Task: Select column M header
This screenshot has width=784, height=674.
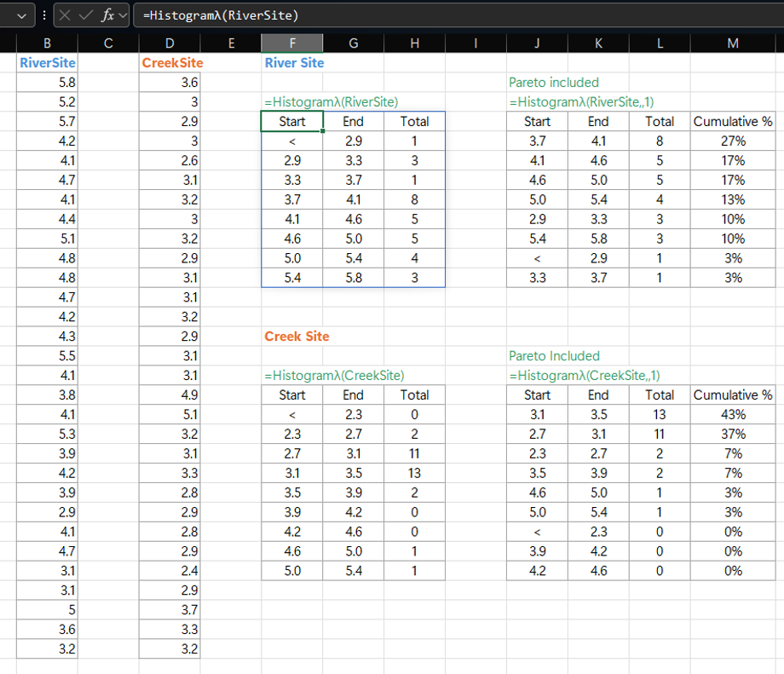Action: tap(733, 43)
